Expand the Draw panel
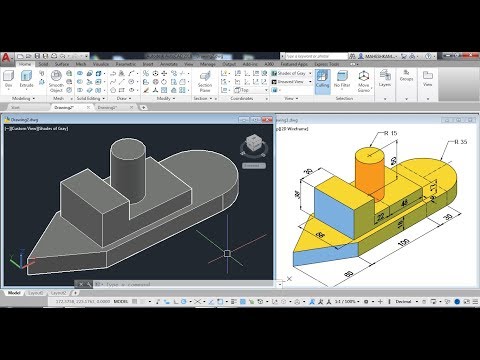 coord(124,99)
